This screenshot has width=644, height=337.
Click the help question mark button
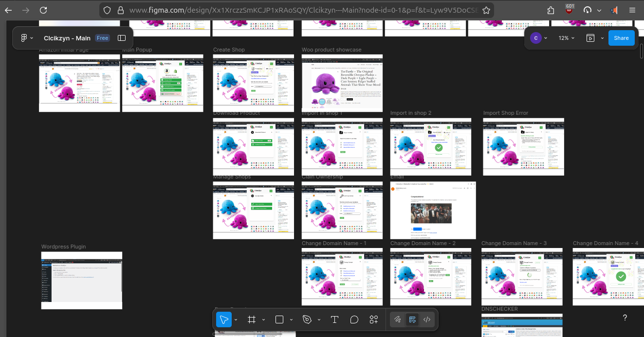625,318
